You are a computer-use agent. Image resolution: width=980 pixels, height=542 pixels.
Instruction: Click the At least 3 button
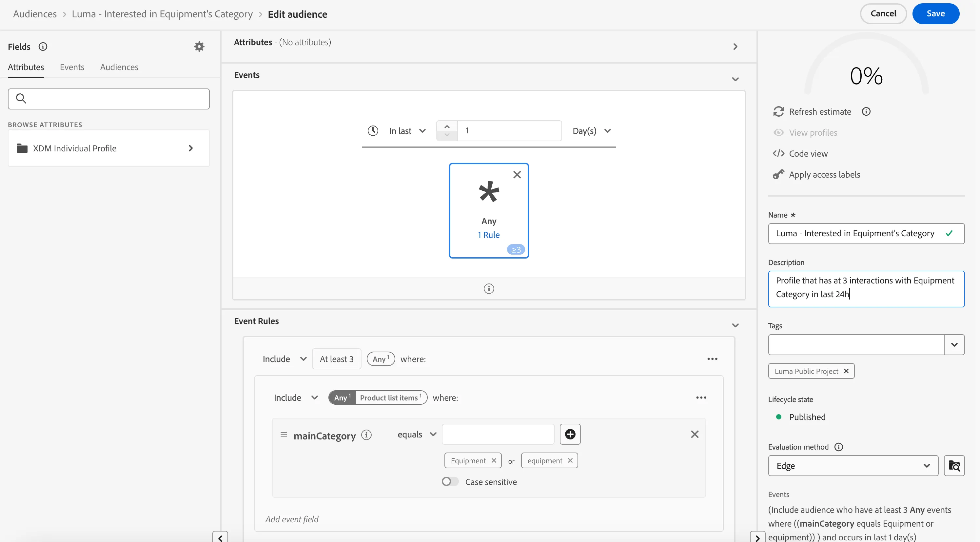click(336, 359)
